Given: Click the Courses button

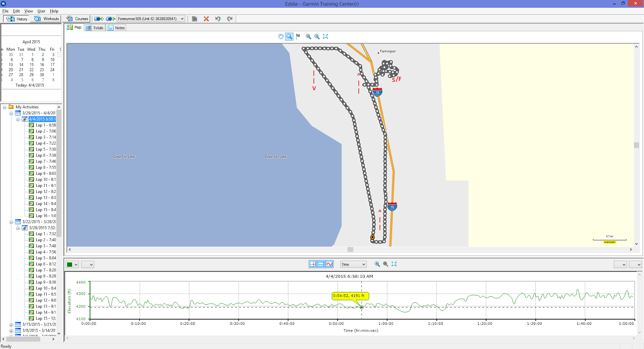Looking at the screenshot, I should (x=77, y=19).
